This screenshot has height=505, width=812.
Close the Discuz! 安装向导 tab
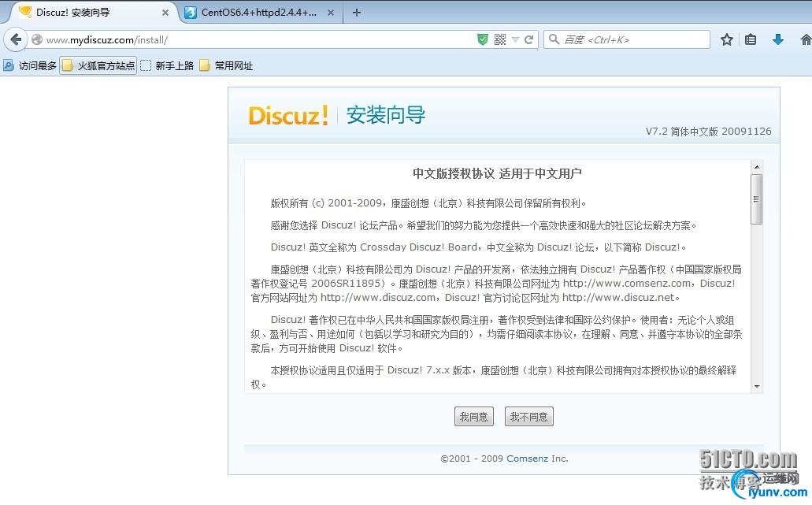pyautogui.click(x=165, y=13)
